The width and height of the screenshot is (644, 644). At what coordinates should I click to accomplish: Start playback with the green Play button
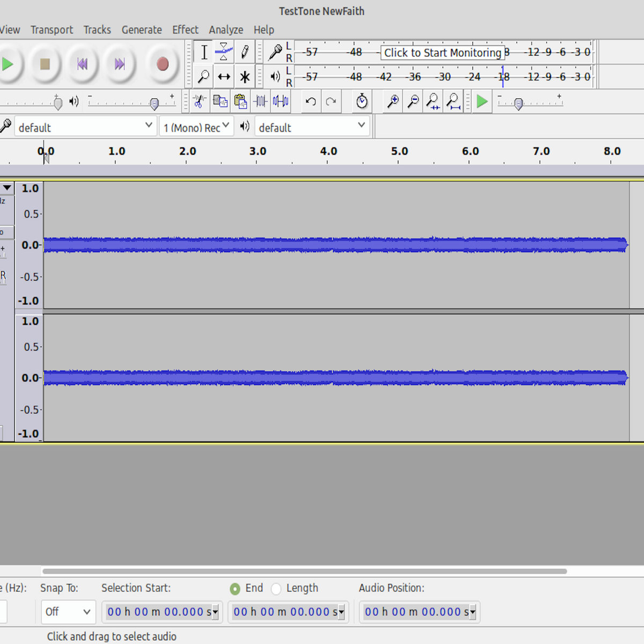point(8,64)
